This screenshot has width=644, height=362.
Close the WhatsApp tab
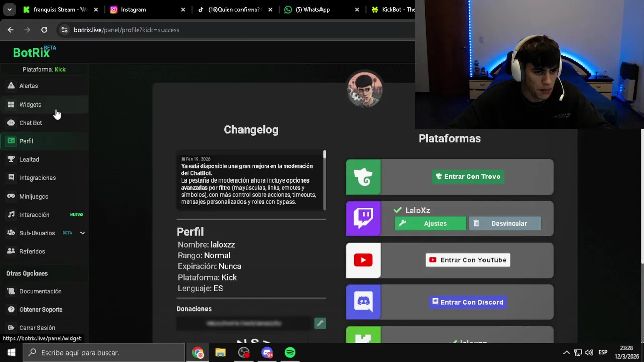coord(357,9)
